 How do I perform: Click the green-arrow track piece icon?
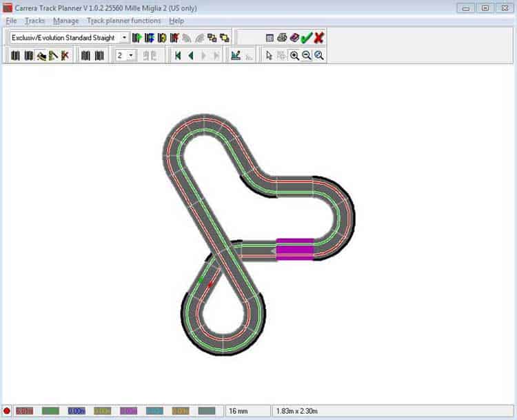(137, 38)
